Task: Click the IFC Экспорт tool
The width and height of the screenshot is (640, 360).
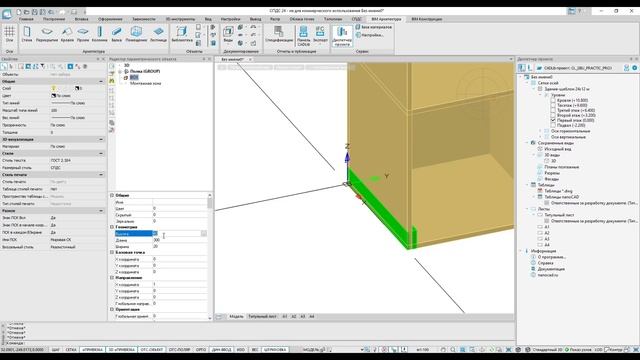Action: point(320,34)
